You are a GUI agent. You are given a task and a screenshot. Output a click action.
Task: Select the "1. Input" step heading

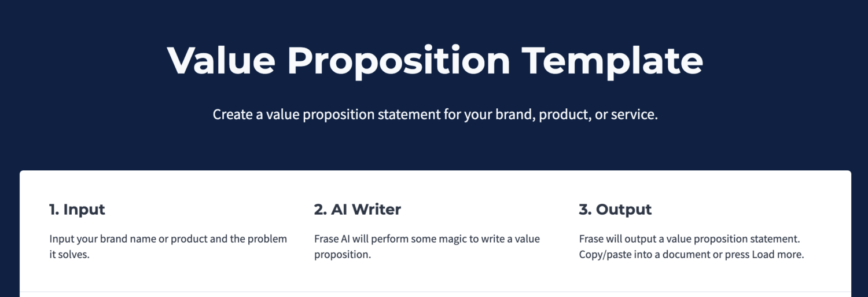click(x=77, y=210)
